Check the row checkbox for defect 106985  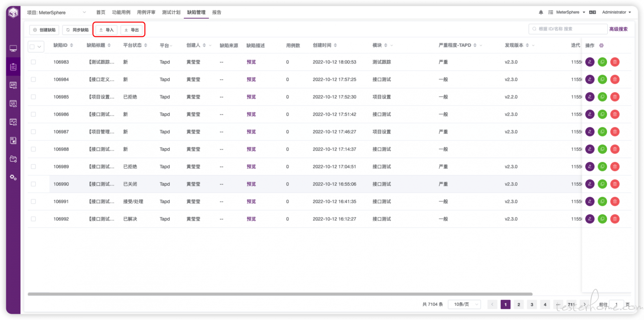[x=33, y=97]
